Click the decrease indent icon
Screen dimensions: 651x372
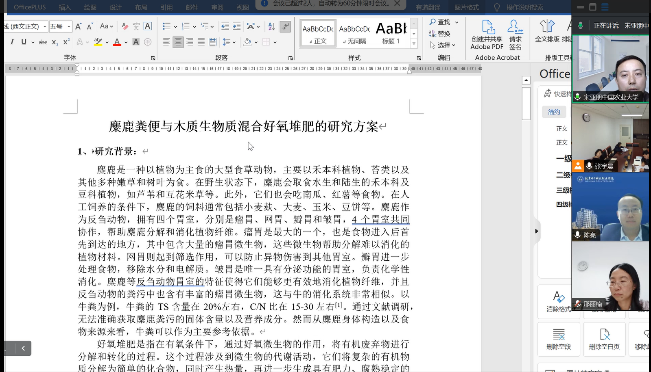(225, 27)
